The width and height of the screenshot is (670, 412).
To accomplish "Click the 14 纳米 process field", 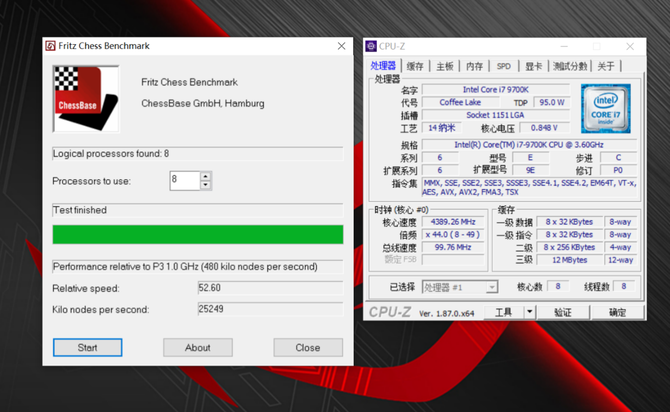I will tap(442, 128).
